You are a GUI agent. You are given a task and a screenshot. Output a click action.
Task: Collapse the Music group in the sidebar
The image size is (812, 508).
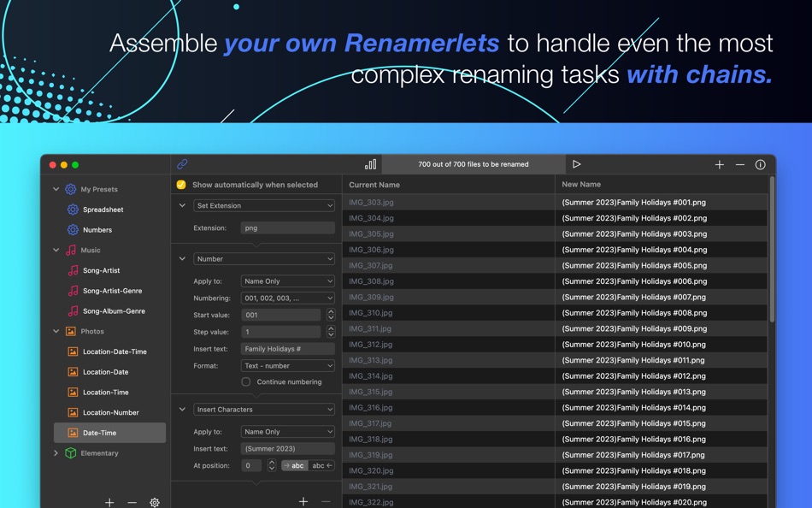(55, 250)
